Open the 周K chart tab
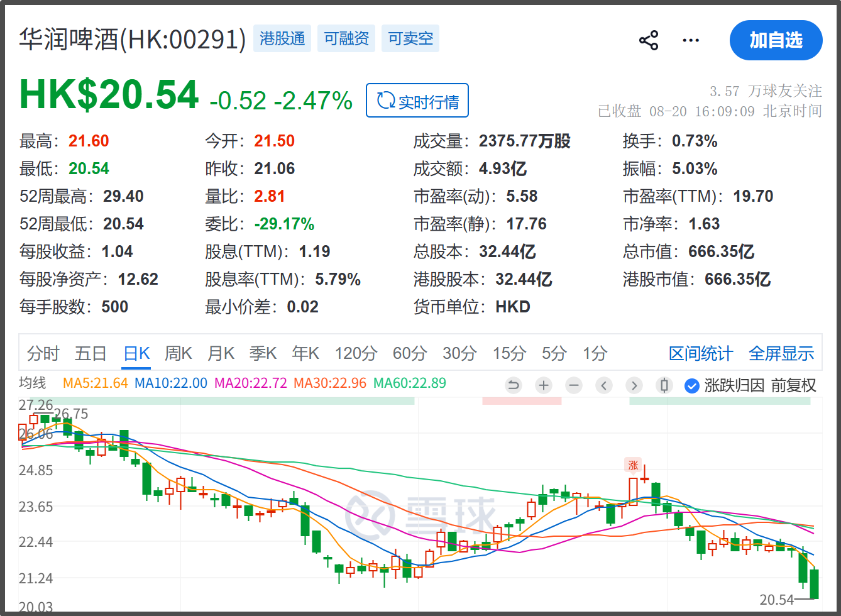This screenshot has width=841, height=616. (179, 354)
